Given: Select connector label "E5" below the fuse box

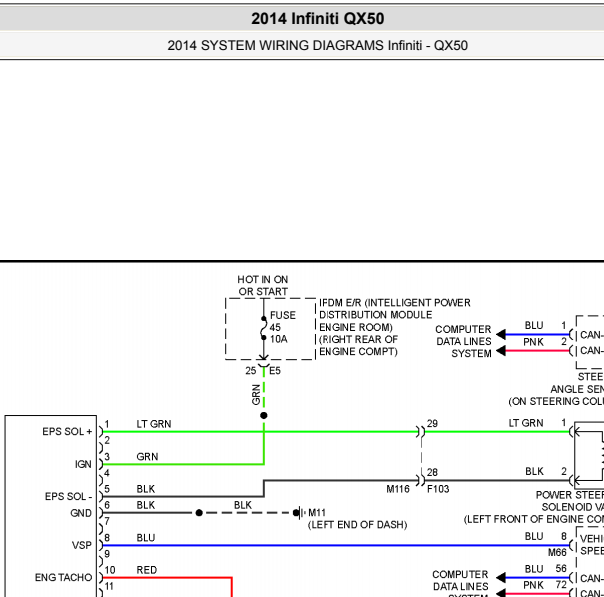Looking at the screenshot, I should tap(275, 371).
